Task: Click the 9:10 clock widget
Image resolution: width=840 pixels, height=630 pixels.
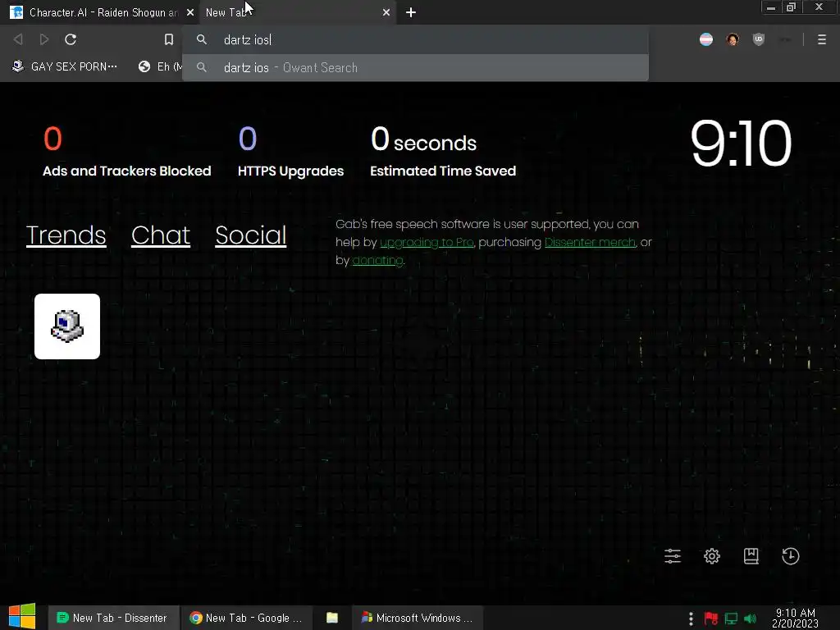Action: [741, 143]
